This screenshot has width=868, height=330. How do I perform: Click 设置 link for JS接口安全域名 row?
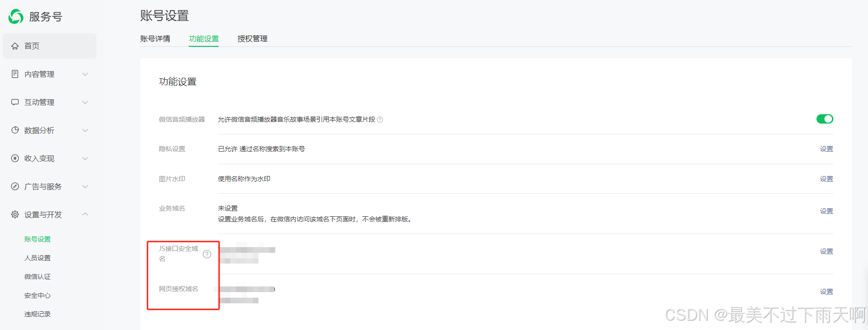[826, 251]
